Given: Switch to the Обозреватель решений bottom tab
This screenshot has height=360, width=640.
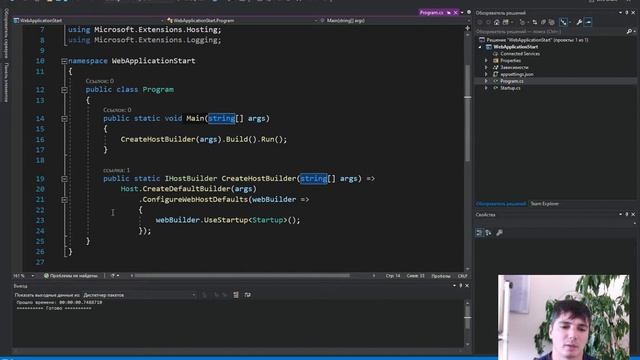Looking at the screenshot, I should tap(501, 204).
